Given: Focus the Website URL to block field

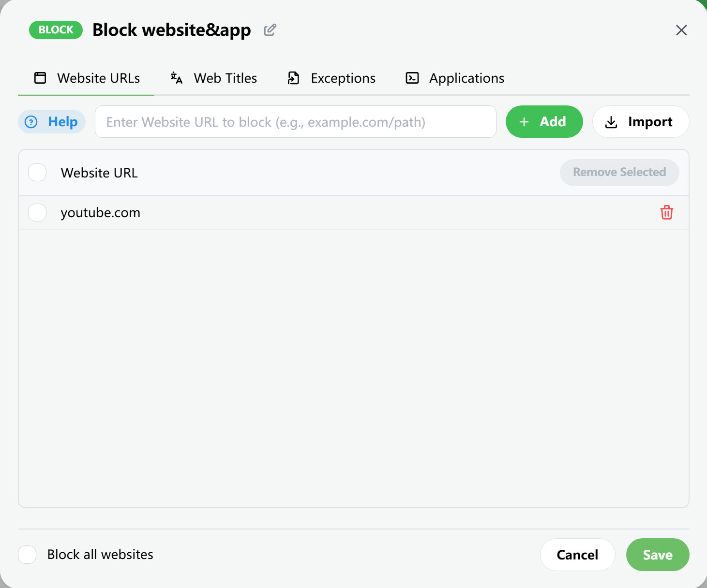Looking at the screenshot, I should tap(296, 122).
